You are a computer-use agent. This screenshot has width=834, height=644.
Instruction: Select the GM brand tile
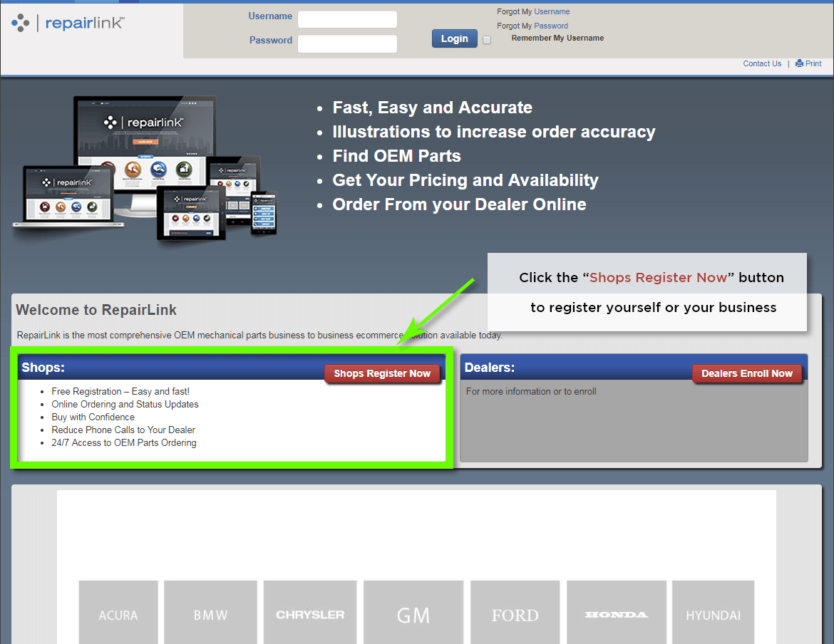(413, 612)
